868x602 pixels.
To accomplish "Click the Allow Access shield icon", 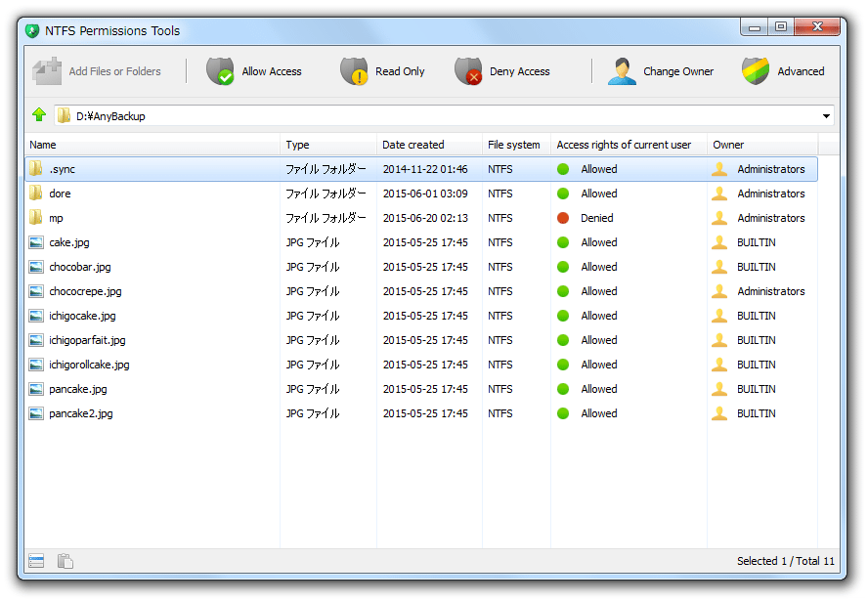I will tap(220, 71).
